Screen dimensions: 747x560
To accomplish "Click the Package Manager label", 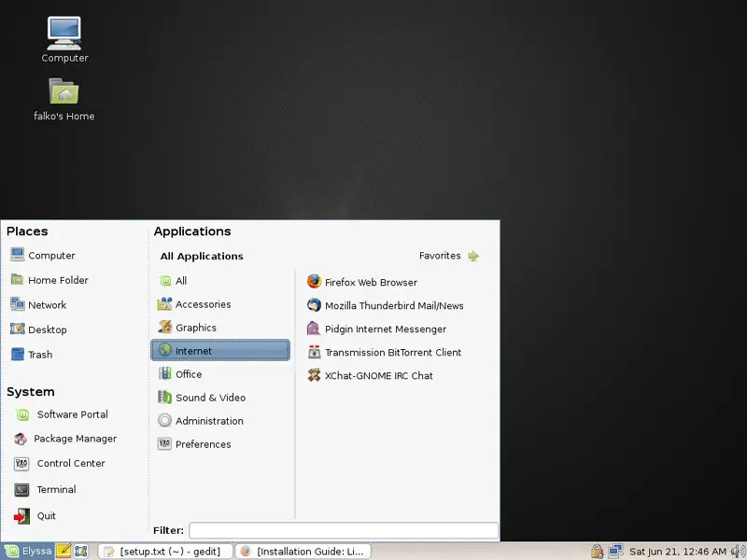I will (x=76, y=439).
